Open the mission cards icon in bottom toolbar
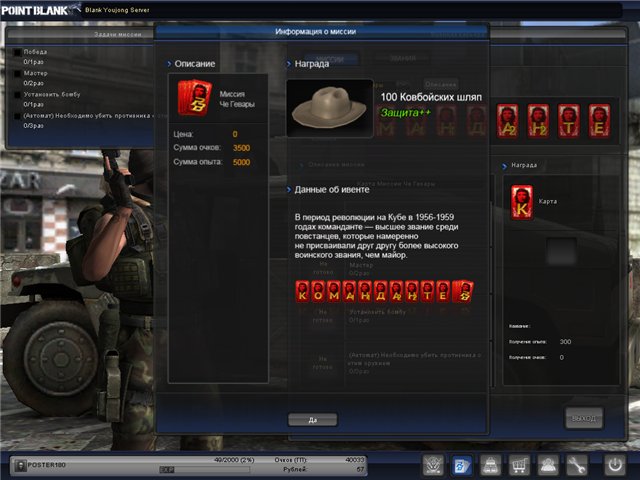This screenshot has height=480, width=640. tap(462, 464)
